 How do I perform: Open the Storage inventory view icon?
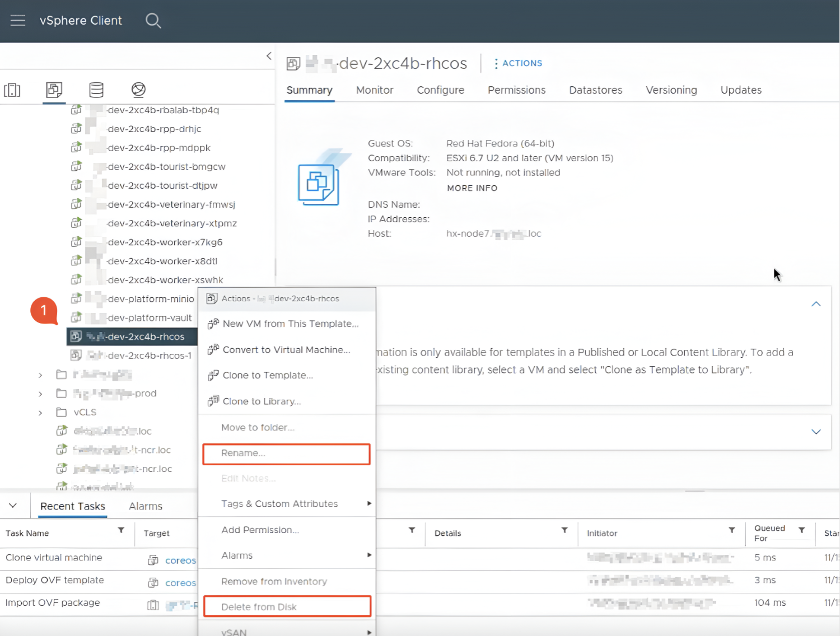pos(96,90)
